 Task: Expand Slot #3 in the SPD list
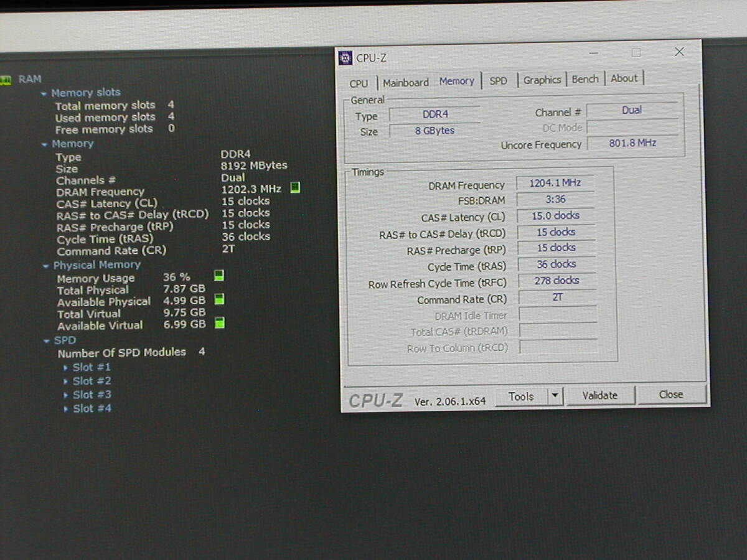click(66, 395)
